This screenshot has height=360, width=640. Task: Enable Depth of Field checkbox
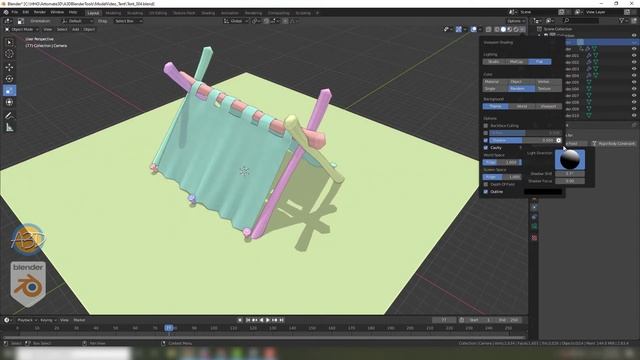[486, 184]
